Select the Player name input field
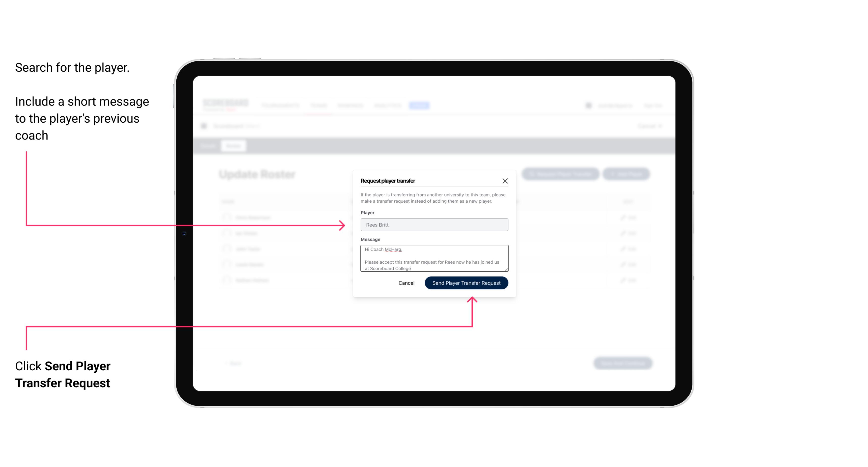Viewport: 868px width, 467px height. pyautogui.click(x=434, y=225)
